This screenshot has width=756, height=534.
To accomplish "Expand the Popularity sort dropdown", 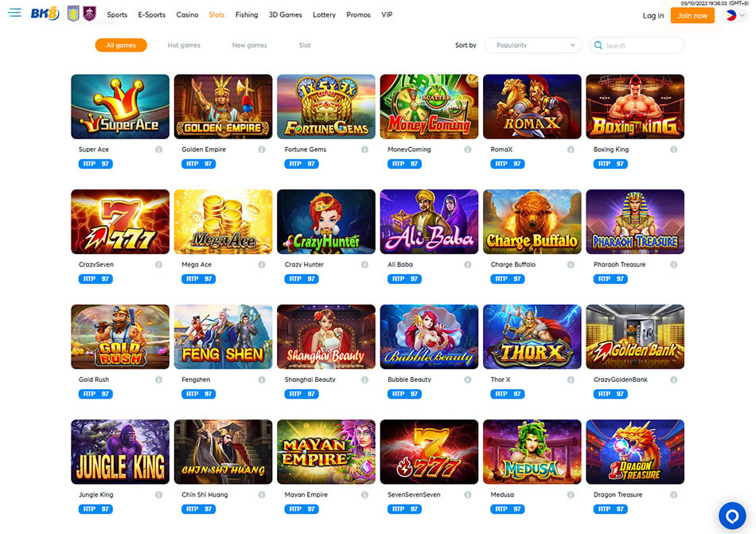I will 533,45.
